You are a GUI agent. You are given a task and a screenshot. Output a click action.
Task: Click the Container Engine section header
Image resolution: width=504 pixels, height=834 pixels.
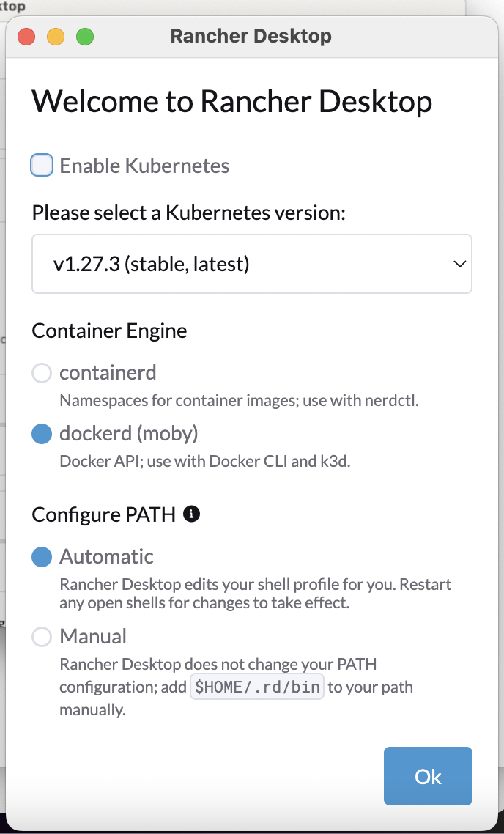[109, 331]
